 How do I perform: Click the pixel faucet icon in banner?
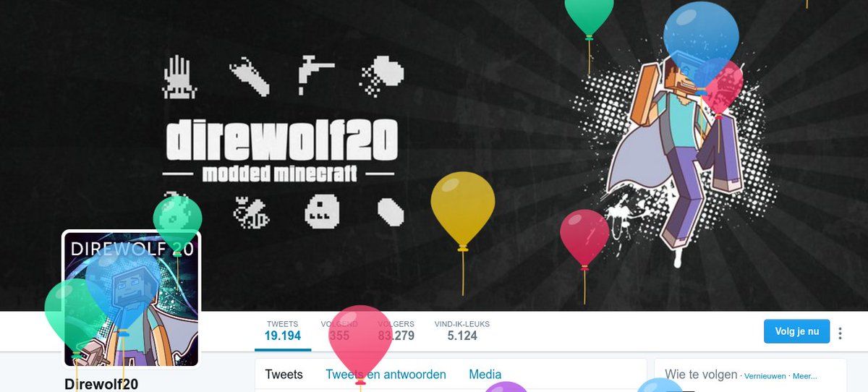point(316,74)
